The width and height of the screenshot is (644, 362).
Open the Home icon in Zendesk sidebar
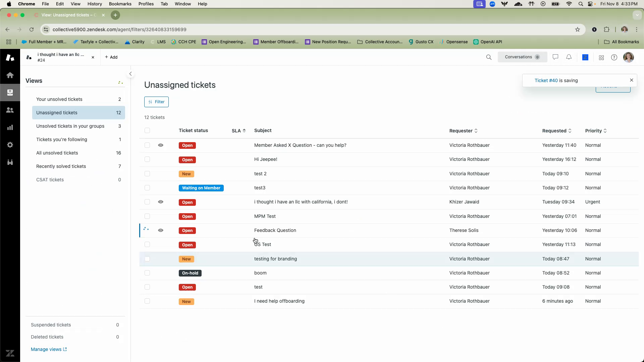[10, 75]
